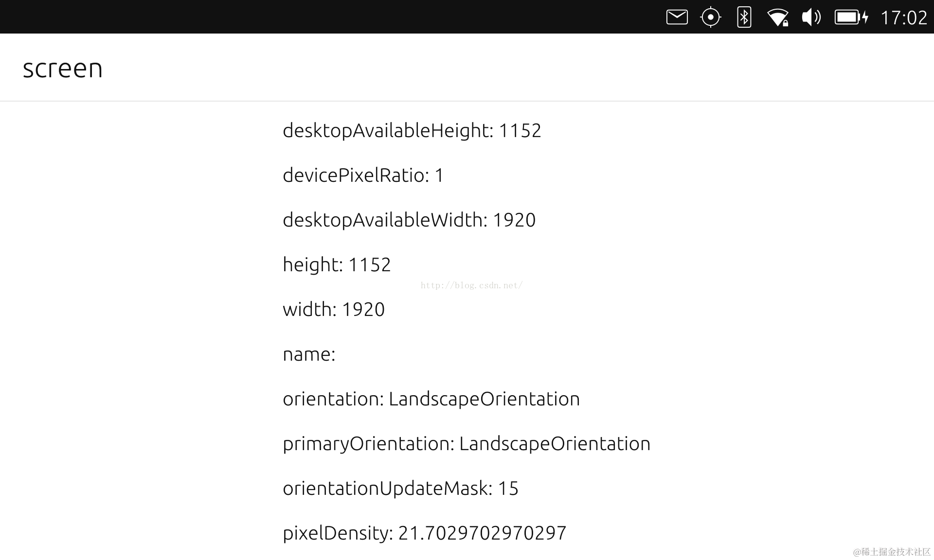Open the battery charging indicator
This screenshot has height=560, width=934.
[851, 17]
